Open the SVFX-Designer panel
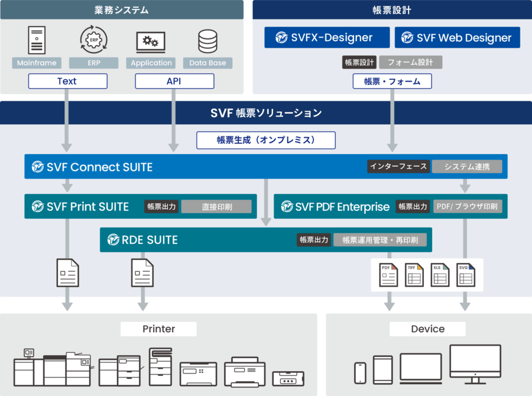532x396 pixels. coord(327,37)
